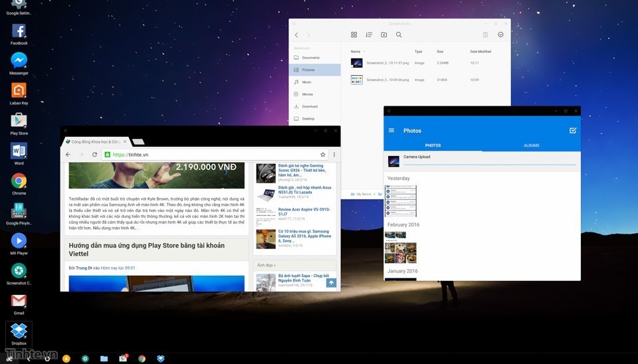Switch to the ALBUMS tab in Dropbox
The image size is (638, 364).
pos(532,145)
